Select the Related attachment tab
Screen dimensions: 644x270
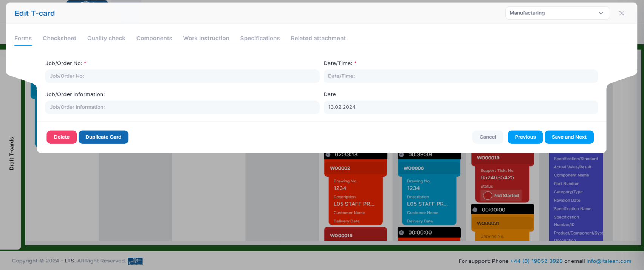[x=318, y=38]
